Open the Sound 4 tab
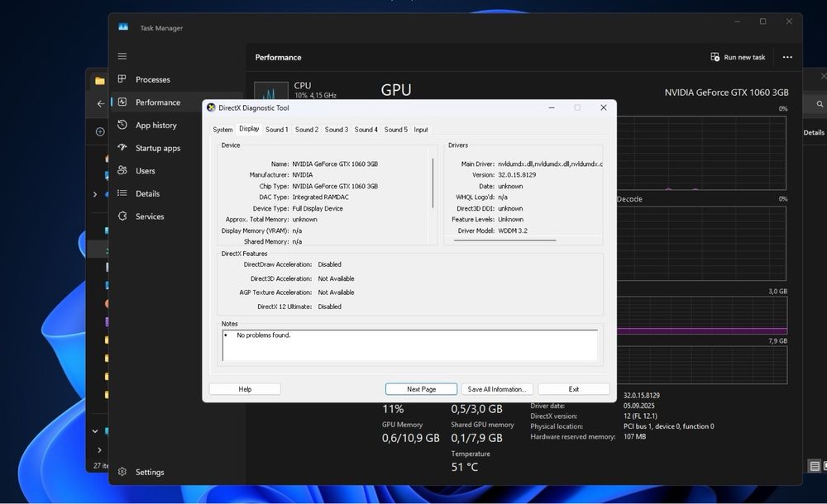This screenshot has width=827, height=504. pos(366,130)
